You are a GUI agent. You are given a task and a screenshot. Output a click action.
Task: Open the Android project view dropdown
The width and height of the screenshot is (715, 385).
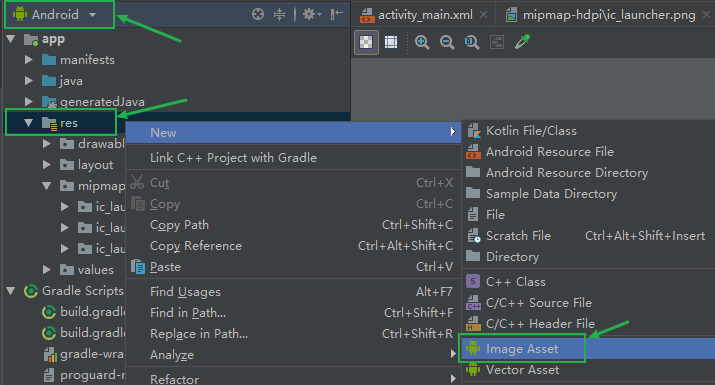point(58,15)
